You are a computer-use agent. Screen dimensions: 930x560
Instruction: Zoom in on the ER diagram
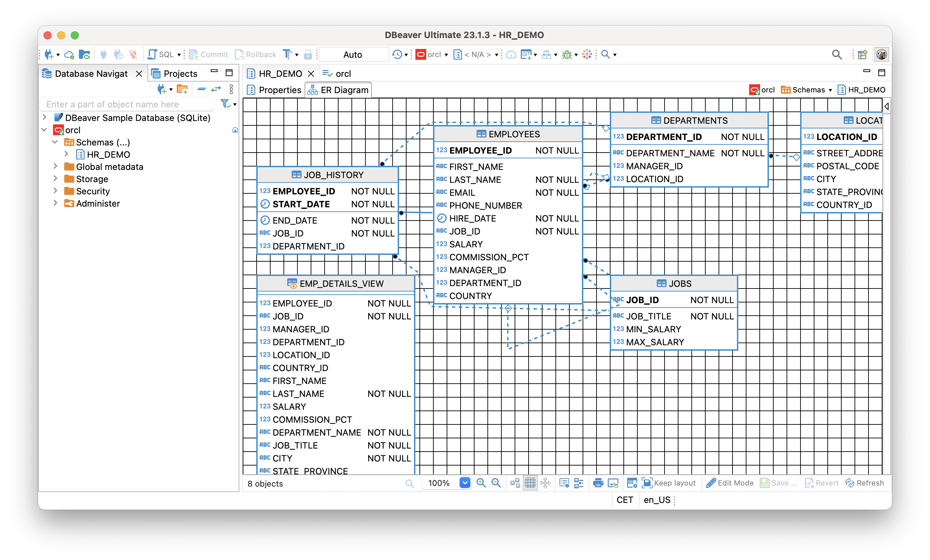click(x=482, y=483)
